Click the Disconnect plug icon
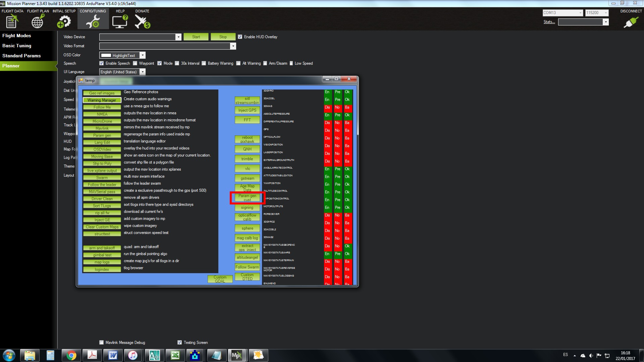Image resolution: width=644 pixels, height=362 pixels. coord(631,22)
